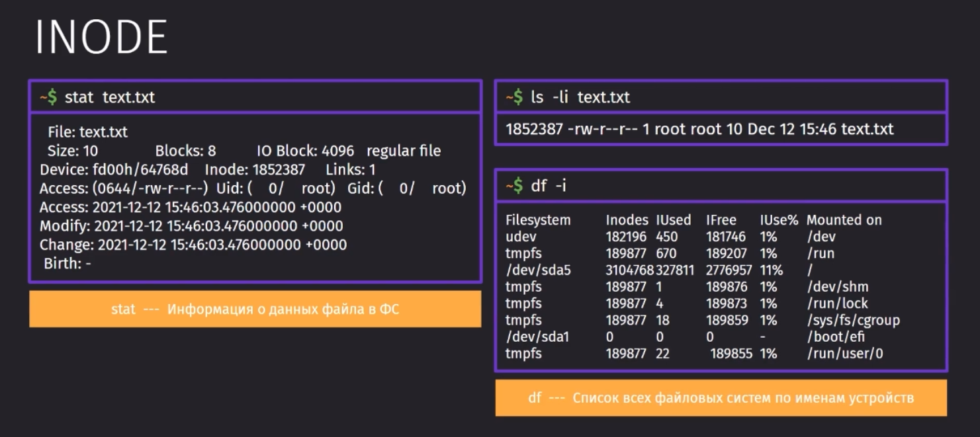Image resolution: width=980 pixels, height=437 pixels.
Task: Click the INODE slide title
Action: tap(101, 38)
